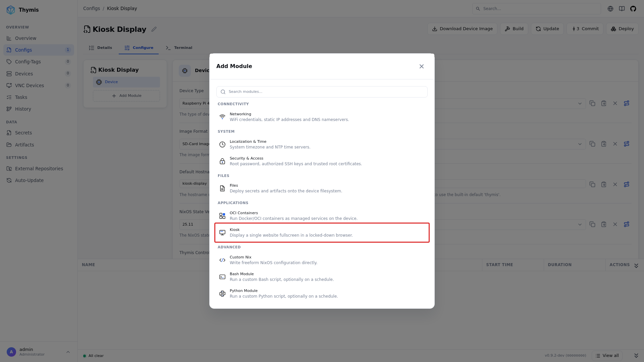Copy the Device Type value icon
644x362 pixels.
592,104
